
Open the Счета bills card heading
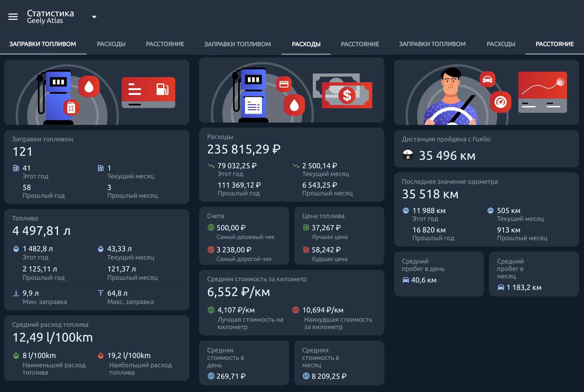(215, 216)
